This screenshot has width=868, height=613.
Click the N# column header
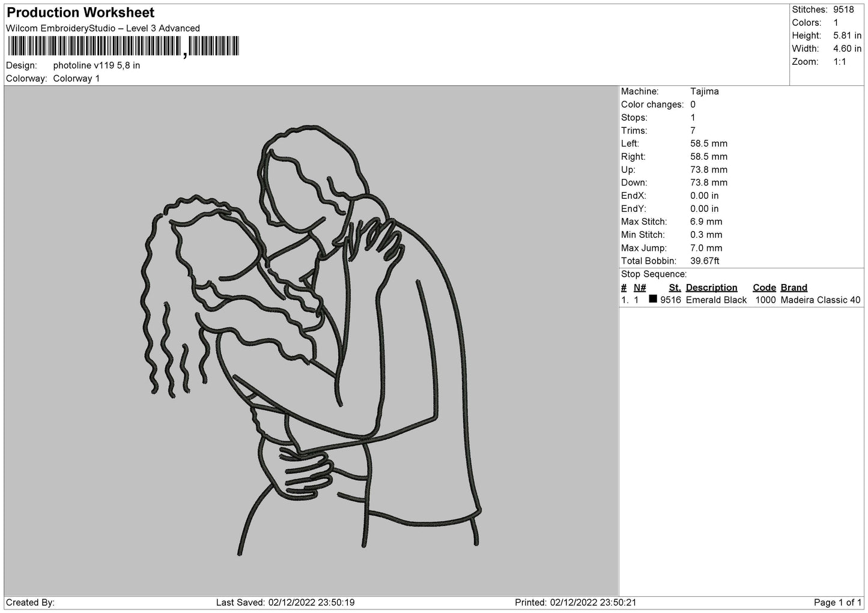pos(640,288)
